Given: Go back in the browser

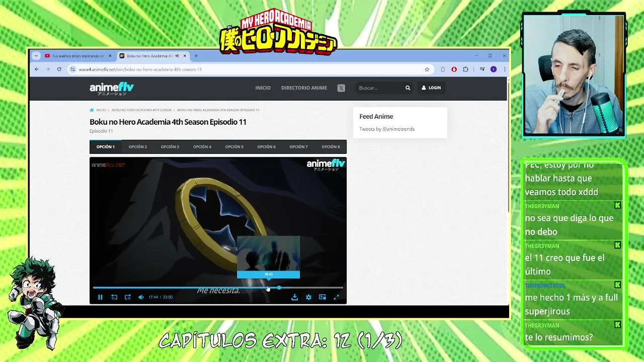Looking at the screenshot, I should (x=37, y=69).
